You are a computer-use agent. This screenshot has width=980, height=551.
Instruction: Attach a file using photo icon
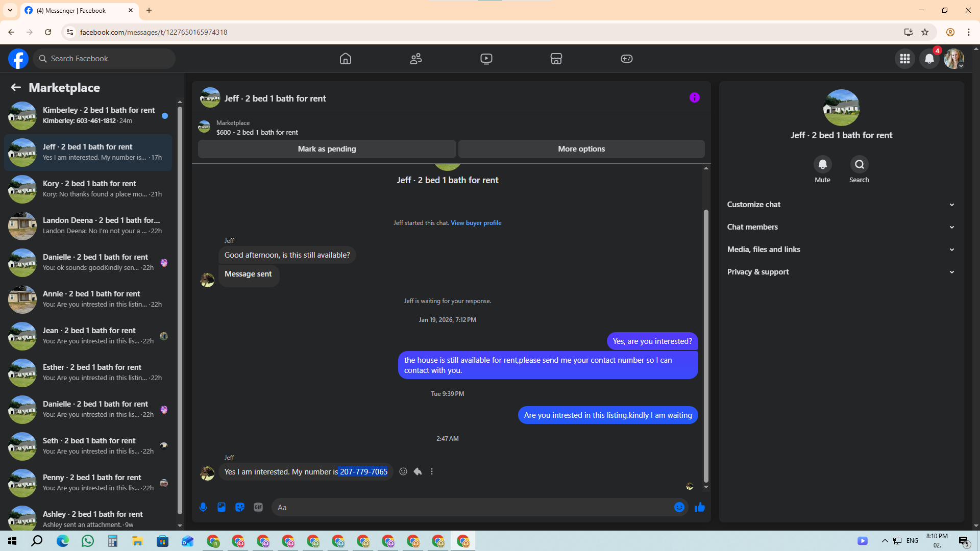pos(222,507)
